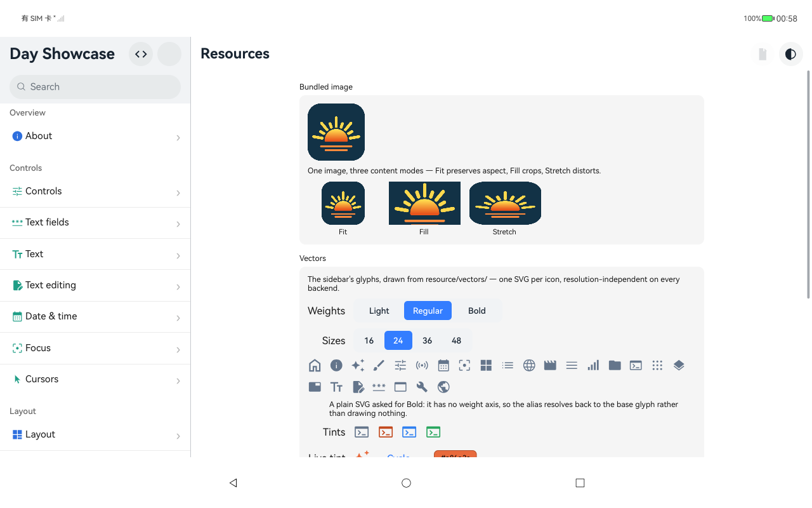Select the Regular weight option
The width and height of the screenshot is (812, 508).
tap(428, 311)
